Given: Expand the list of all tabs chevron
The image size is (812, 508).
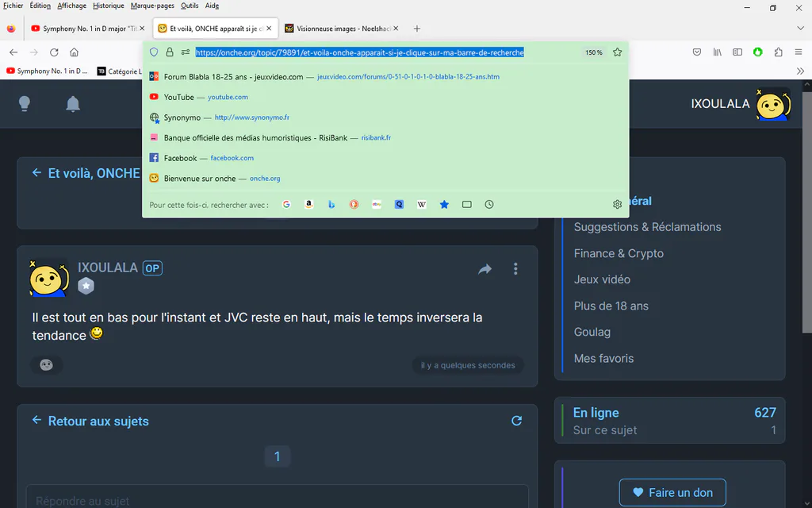Looking at the screenshot, I should click(x=800, y=29).
